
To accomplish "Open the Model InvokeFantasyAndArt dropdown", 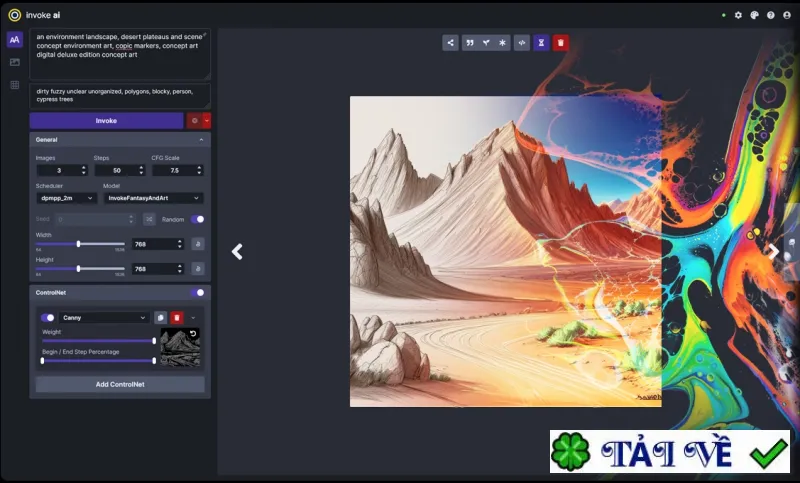I will pos(154,198).
